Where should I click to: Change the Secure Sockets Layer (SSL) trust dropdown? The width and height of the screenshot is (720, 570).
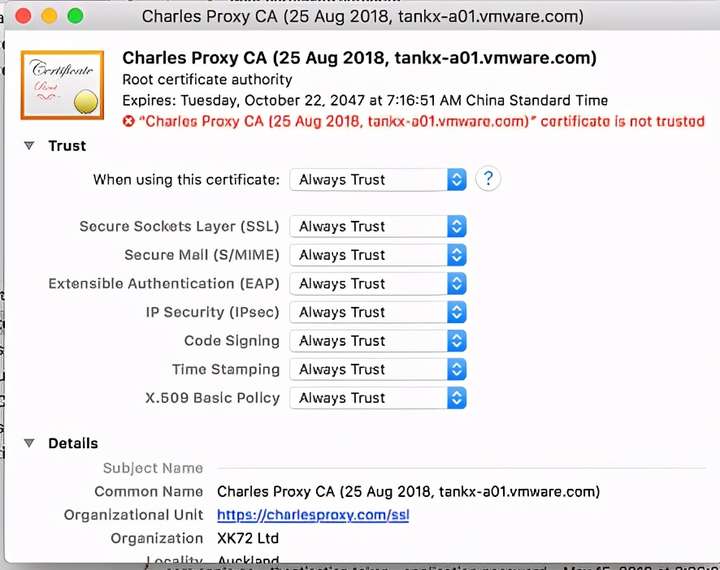(x=378, y=226)
